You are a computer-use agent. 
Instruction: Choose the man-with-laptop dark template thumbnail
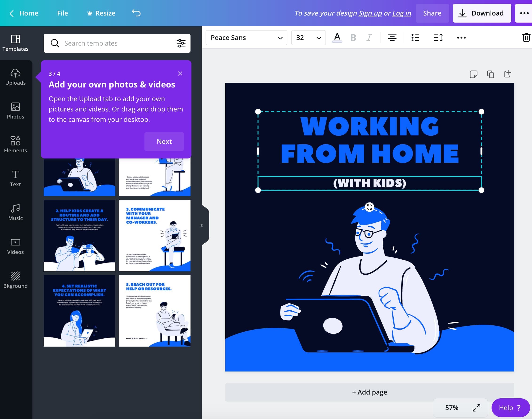(x=79, y=177)
